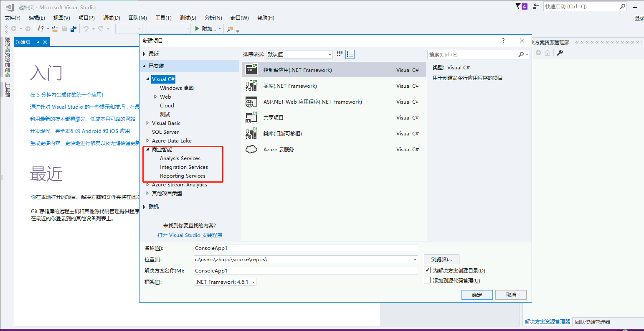Choose the Azure 云服务 template icon

tap(251, 149)
